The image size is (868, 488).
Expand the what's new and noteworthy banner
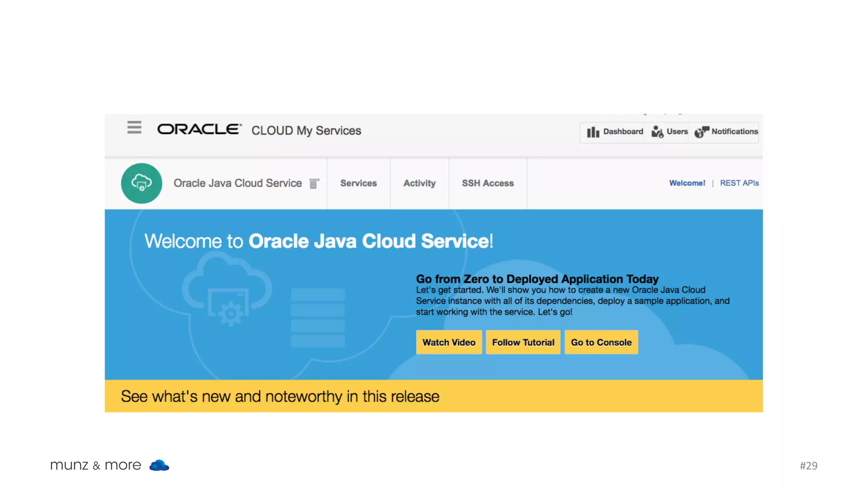pyautogui.click(x=280, y=396)
